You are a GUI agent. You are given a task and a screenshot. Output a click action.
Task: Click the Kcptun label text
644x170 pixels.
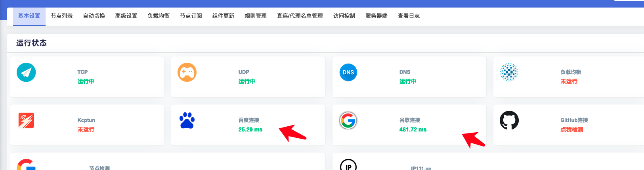(86, 120)
